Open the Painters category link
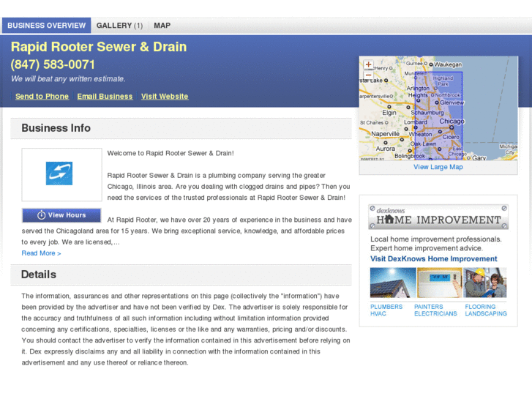 (x=429, y=307)
